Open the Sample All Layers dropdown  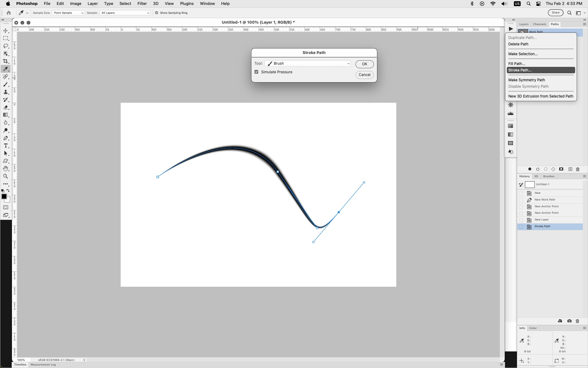pyautogui.click(x=125, y=13)
